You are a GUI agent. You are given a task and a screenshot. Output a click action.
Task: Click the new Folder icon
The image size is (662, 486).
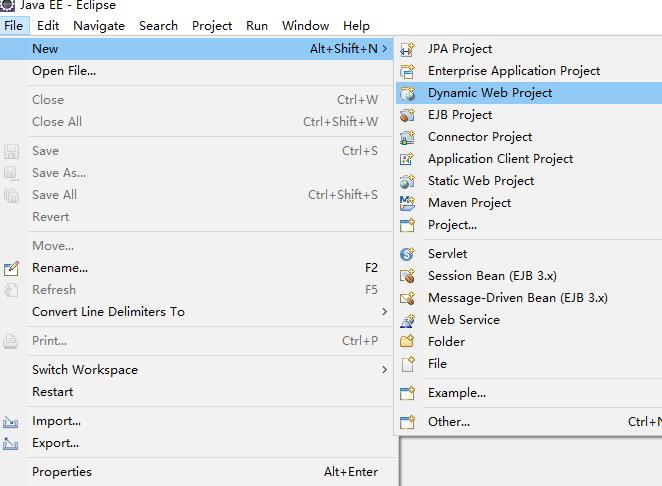407,341
